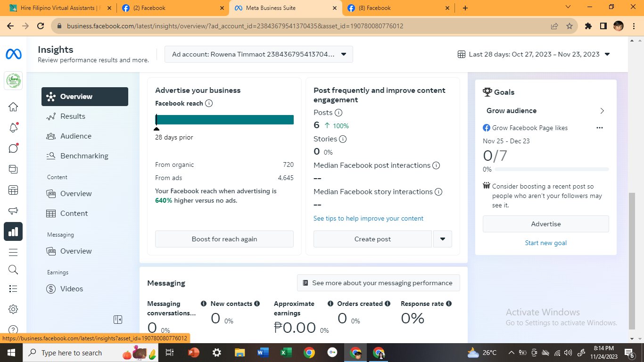This screenshot has width=644, height=362.
Task: Show info for Stories metric
Action: [x=343, y=139]
